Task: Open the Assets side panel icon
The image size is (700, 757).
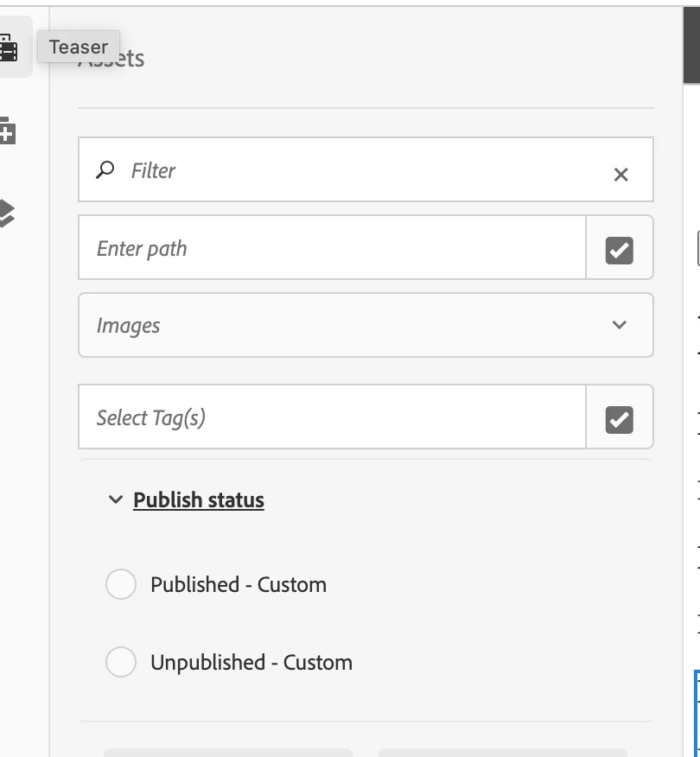Action: tap(9, 47)
